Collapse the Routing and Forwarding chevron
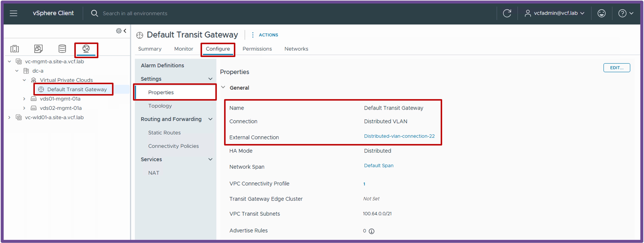Screen dimensions: 644x243 coord(210,119)
